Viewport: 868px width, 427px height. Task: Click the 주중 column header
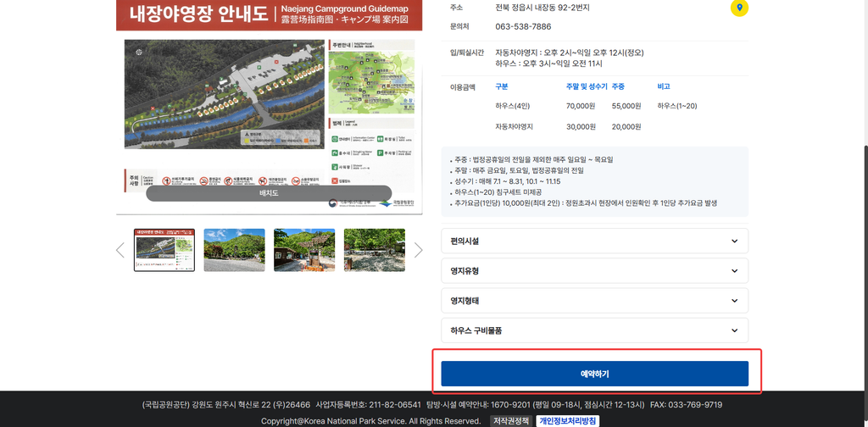pos(618,86)
